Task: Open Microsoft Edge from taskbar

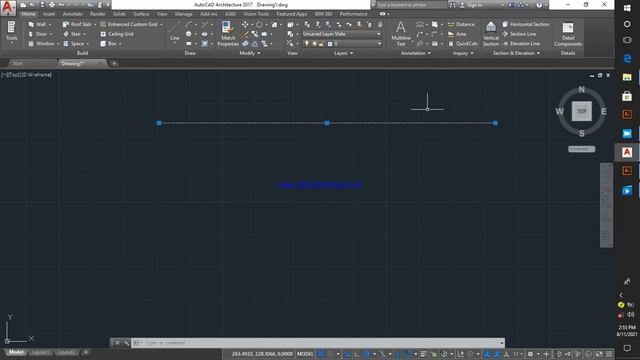Action: click(627, 58)
